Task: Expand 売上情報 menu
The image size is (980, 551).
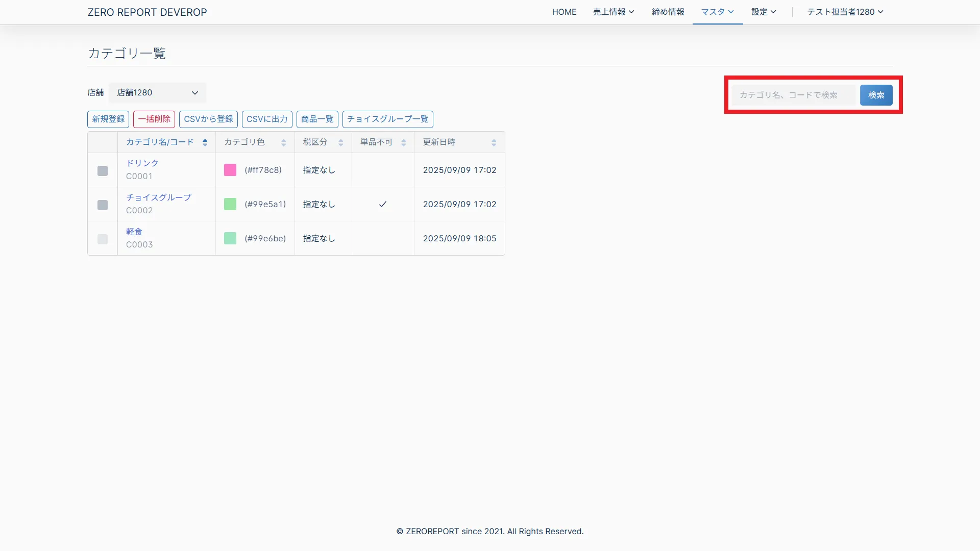Action: 614,12
